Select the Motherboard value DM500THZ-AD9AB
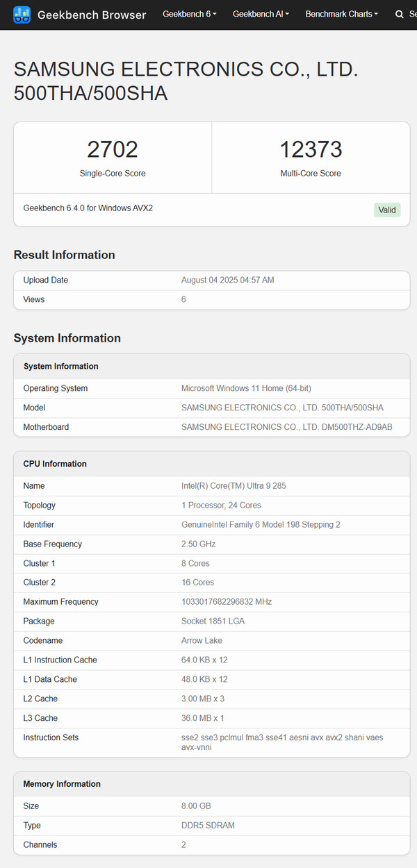This screenshot has height=868, width=417. pyautogui.click(x=287, y=428)
